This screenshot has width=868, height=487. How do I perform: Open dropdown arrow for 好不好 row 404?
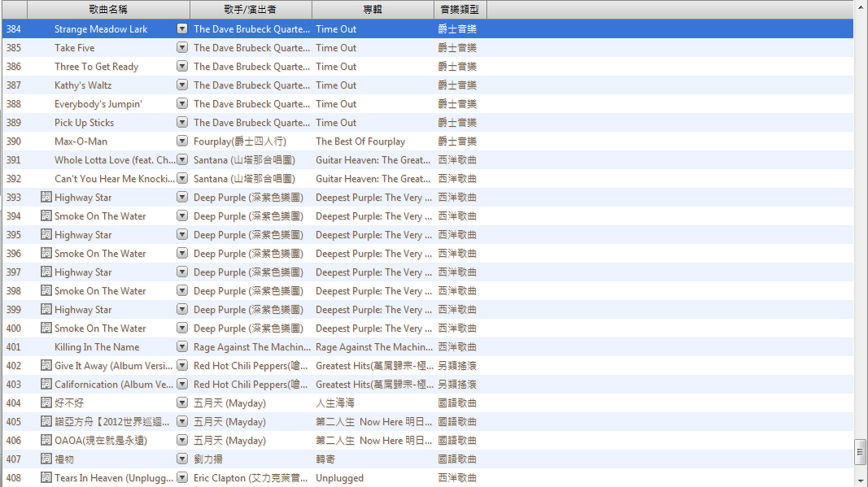coord(182,403)
